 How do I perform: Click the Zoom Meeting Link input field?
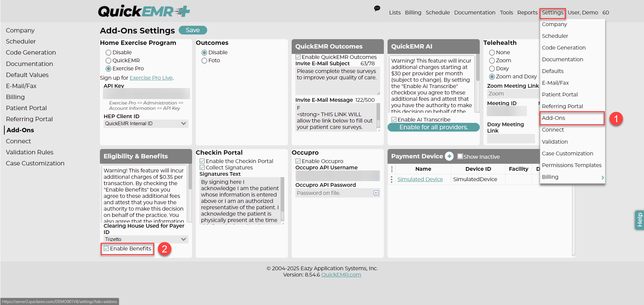513,94
